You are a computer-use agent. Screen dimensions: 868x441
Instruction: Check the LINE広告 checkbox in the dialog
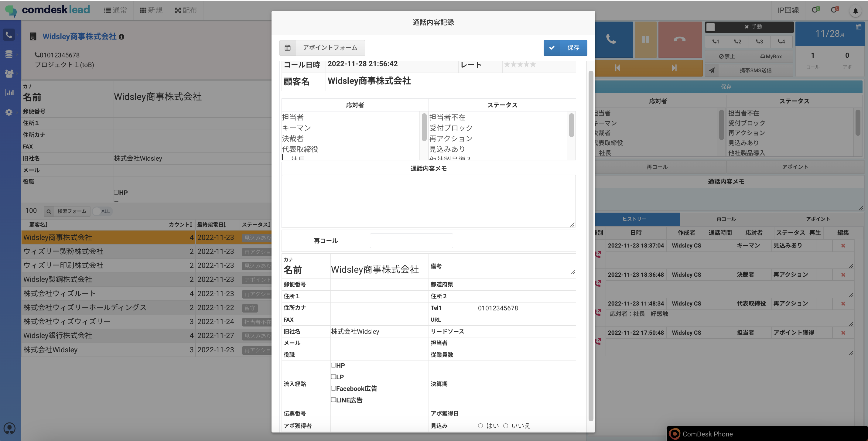tap(333, 400)
